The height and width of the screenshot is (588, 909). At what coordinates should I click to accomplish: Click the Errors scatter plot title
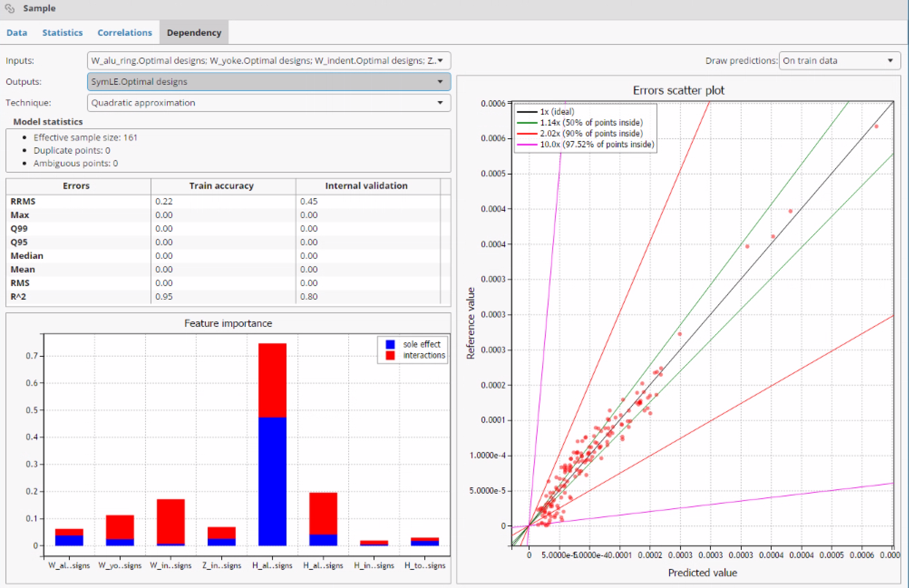[679, 91]
